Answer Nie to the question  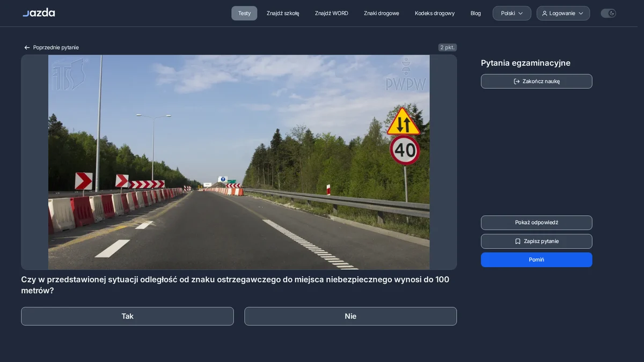point(350,316)
